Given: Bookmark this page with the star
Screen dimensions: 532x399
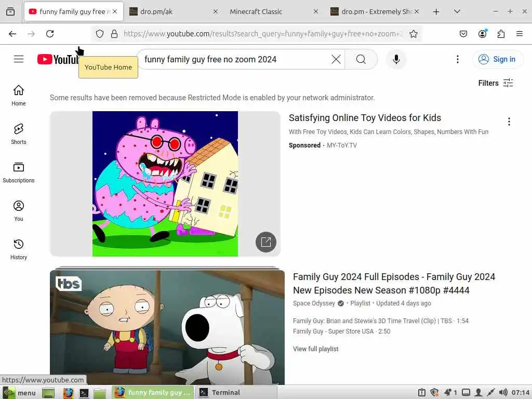Looking at the screenshot, I should pos(413,34).
